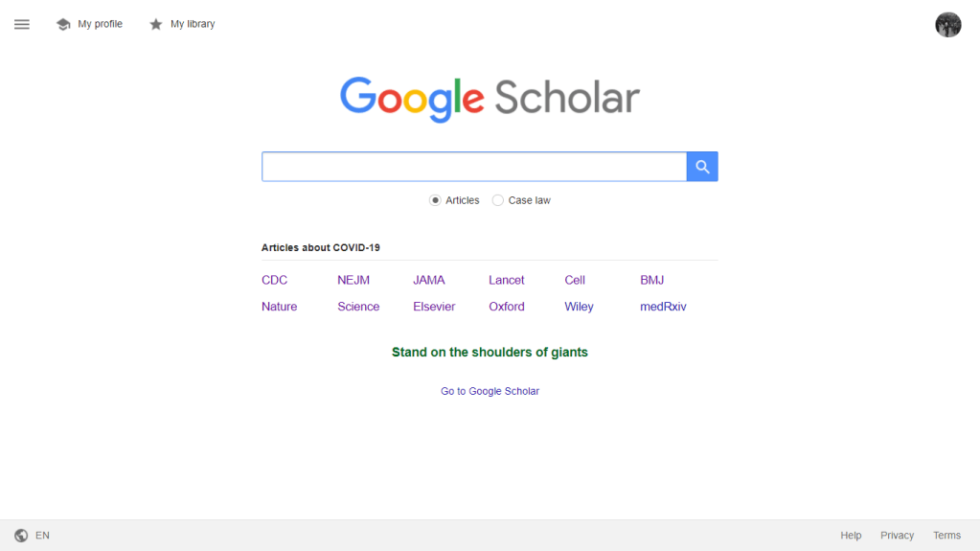
Task: Select the Case law radio button
Action: (497, 200)
